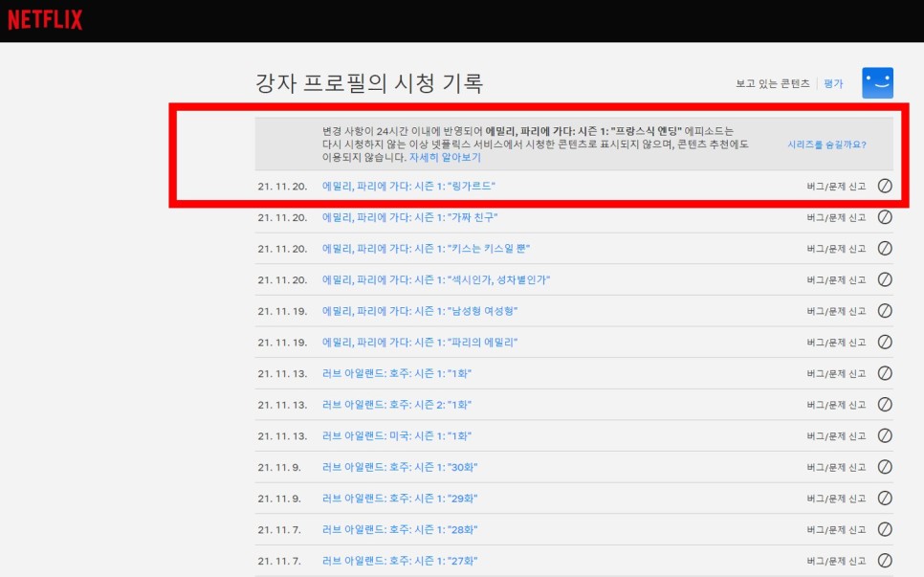Open 러브 아일랜드: 호주 시즌 1 "1화" link

point(397,374)
